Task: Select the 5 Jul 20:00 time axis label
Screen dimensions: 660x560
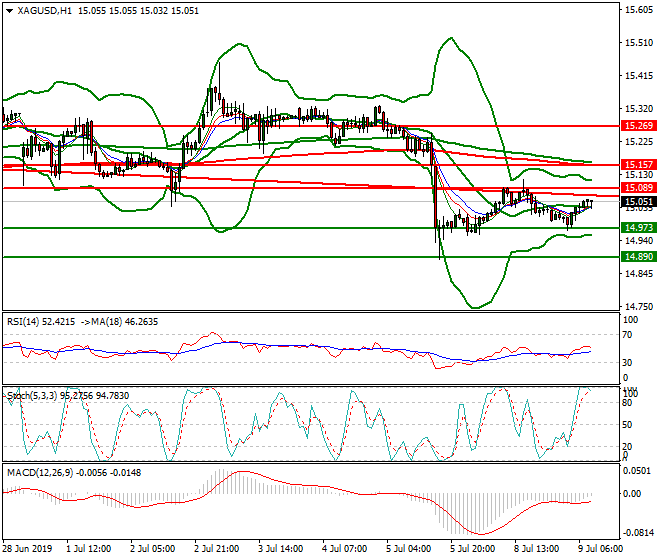Action: point(473,549)
